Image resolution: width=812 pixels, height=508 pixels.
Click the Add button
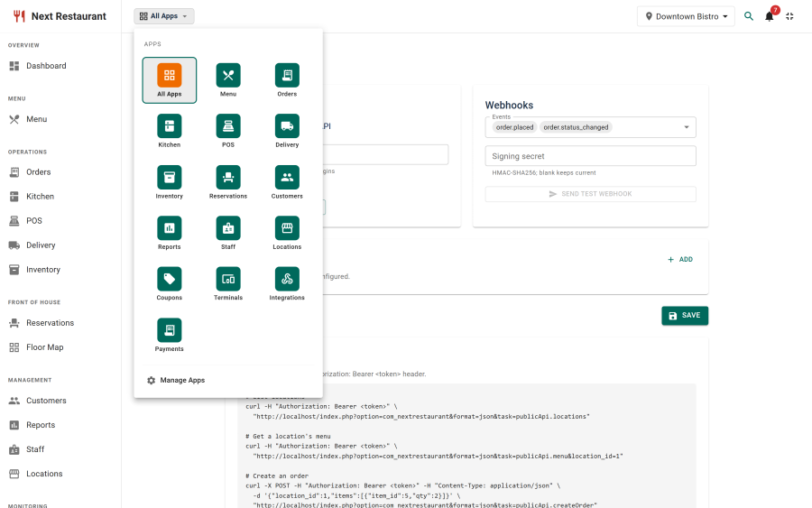pyautogui.click(x=680, y=260)
